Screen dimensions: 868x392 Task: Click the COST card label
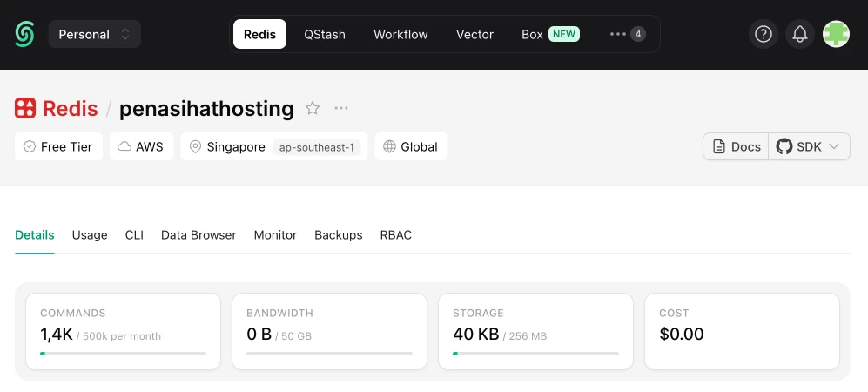click(673, 314)
